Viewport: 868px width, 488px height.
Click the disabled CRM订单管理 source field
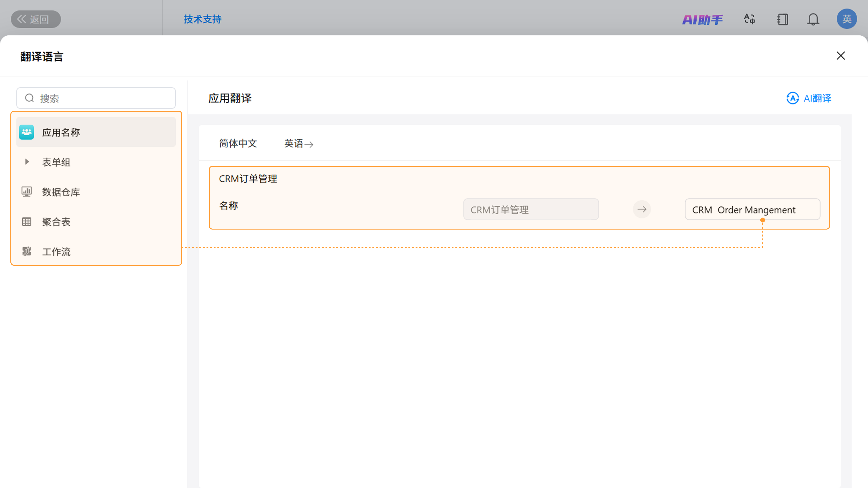pyautogui.click(x=531, y=209)
